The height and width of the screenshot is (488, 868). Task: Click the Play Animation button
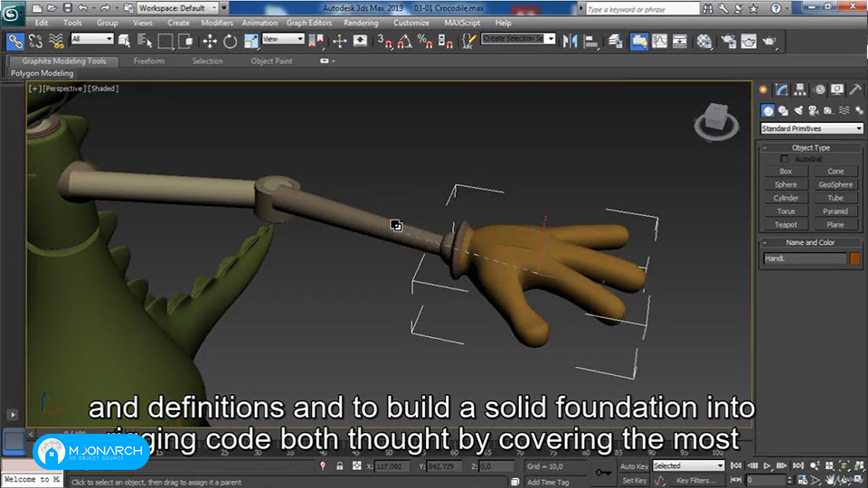click(x=767, y=466)
